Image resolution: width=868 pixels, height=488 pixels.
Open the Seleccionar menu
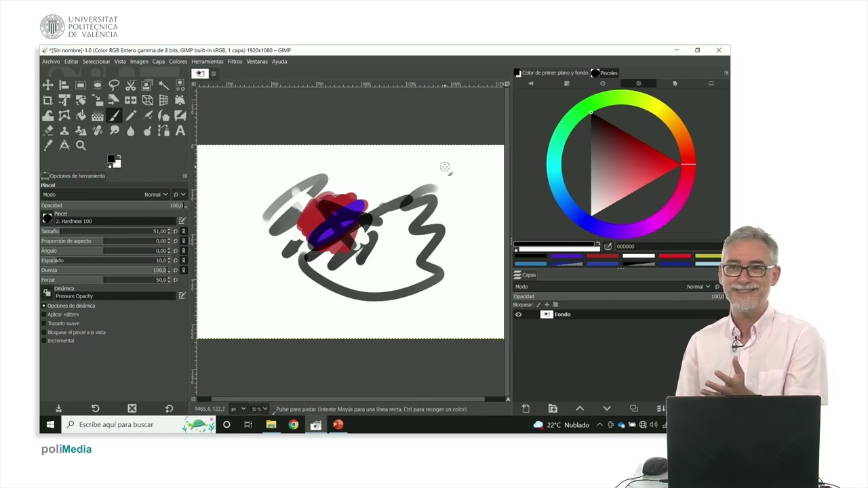[x=96, y=62]
